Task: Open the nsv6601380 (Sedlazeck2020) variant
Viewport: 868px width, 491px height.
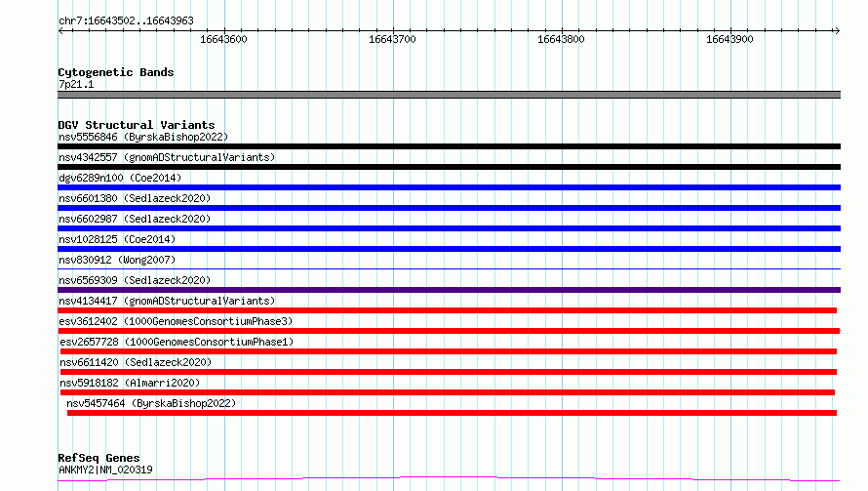Action: (135, 198)
